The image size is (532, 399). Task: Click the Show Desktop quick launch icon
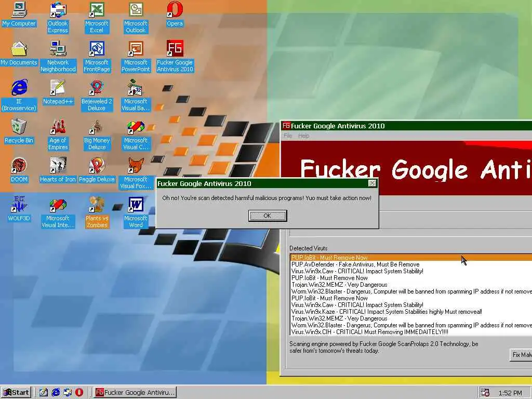44,392
